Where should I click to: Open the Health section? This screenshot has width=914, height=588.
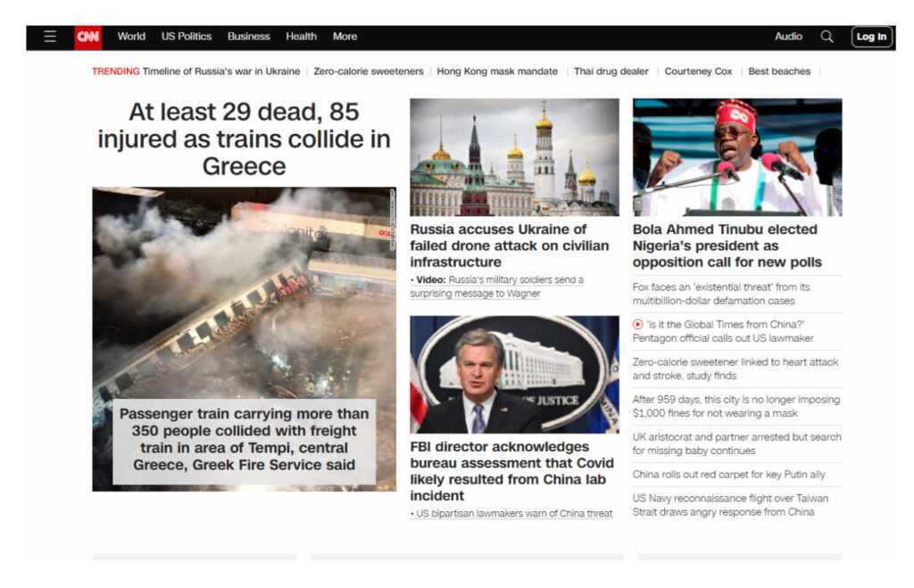301,37
